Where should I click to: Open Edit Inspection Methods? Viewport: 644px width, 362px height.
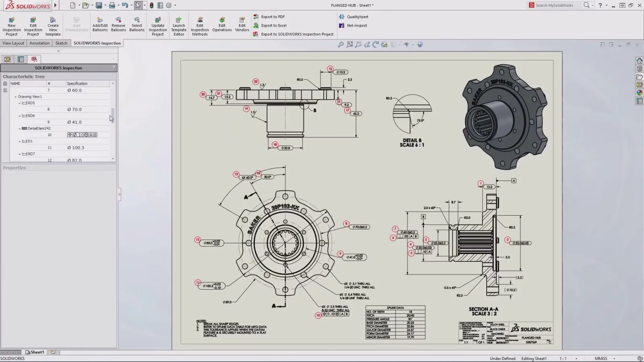[x=200, y=26]
